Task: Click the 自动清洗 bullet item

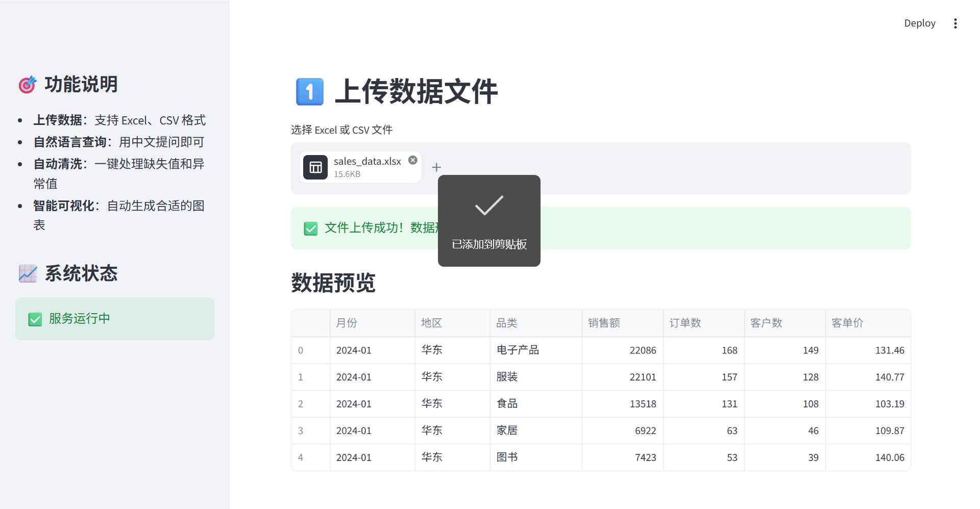Action: 119,173
